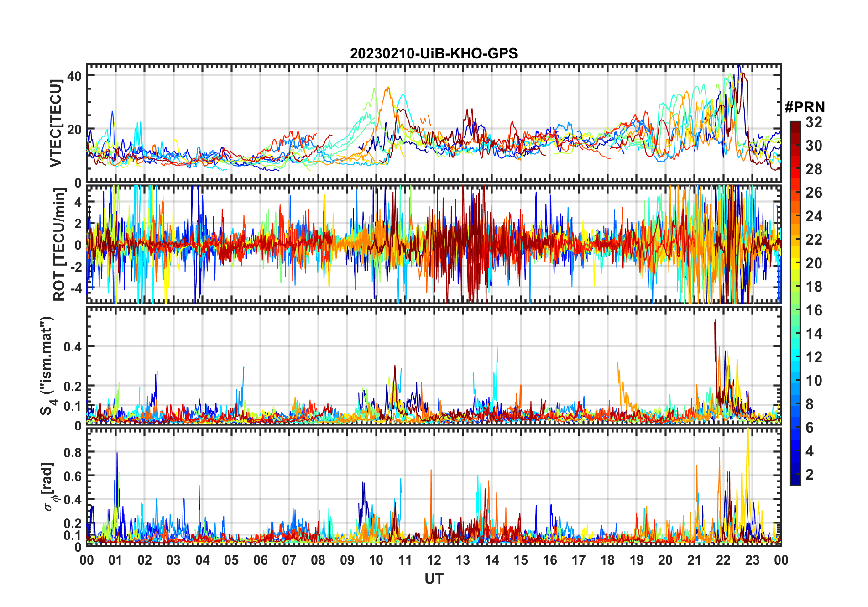Select the x-axis hour tick 18
Screen dimensions: 868x607
[607, 560]
